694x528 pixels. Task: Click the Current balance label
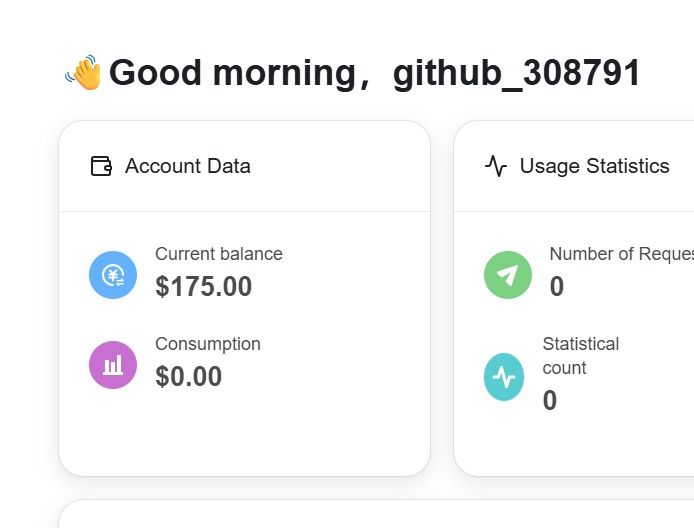click(x=219, y=254)
